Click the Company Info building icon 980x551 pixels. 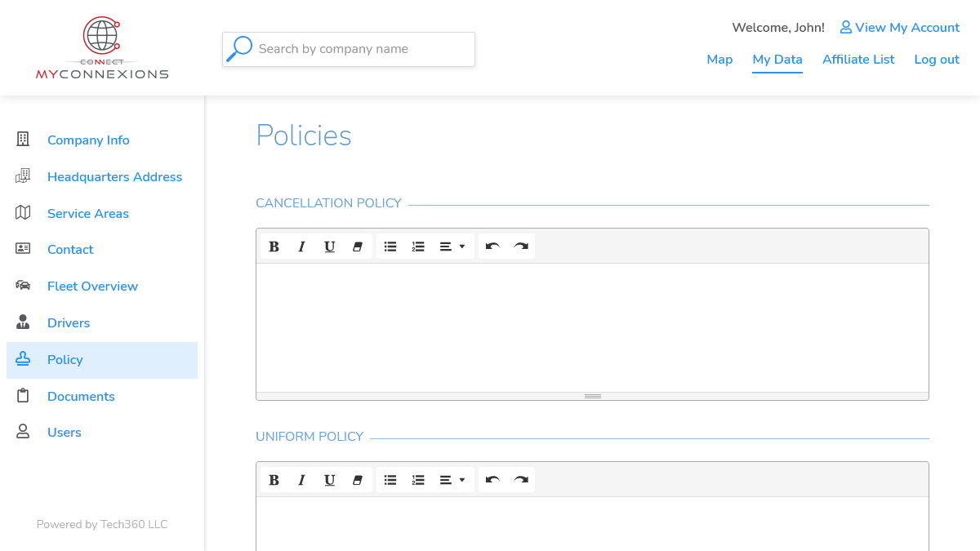point(23,140)
